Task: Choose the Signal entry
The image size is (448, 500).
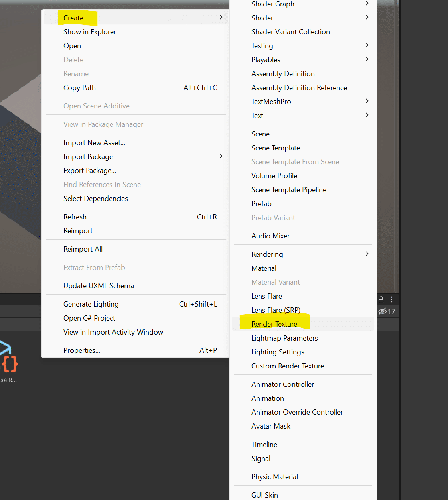Action: (x=303, y=459)
